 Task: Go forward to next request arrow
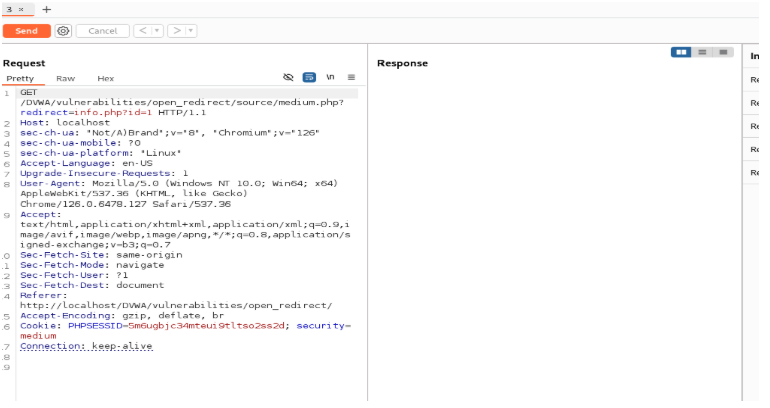[177, 31]
